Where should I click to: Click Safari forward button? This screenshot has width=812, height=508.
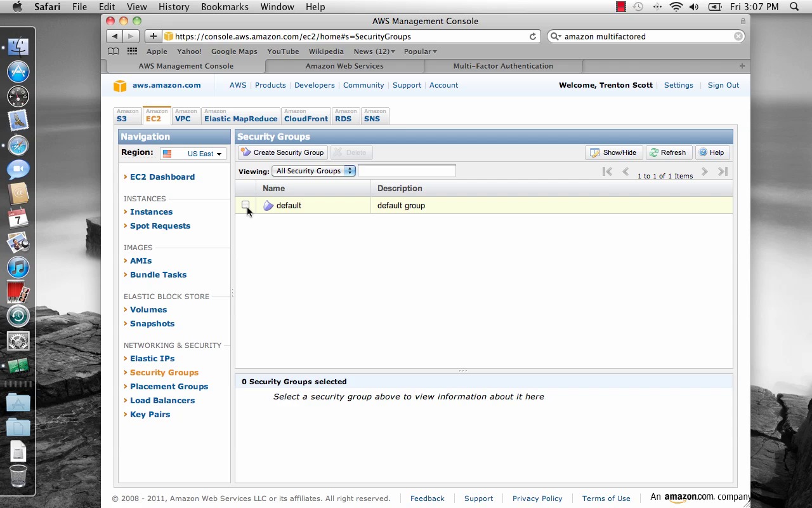(x=131, y=36)
